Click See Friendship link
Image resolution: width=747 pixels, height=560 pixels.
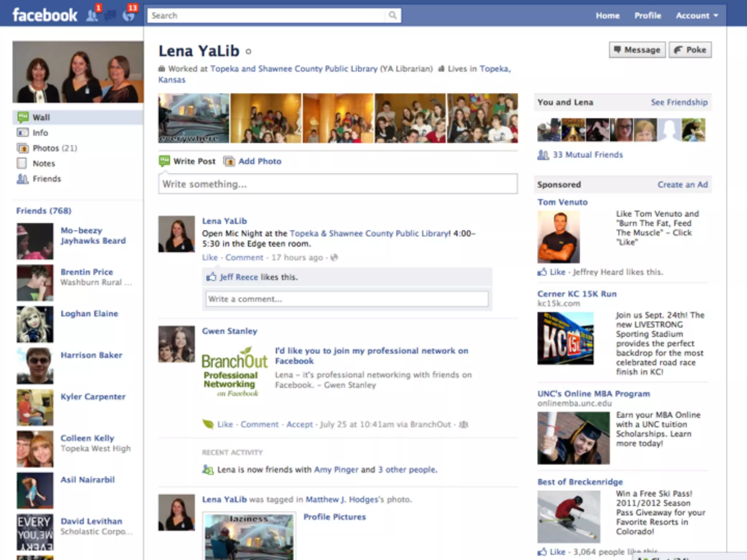pyautogui.click(x=679, y=102)
